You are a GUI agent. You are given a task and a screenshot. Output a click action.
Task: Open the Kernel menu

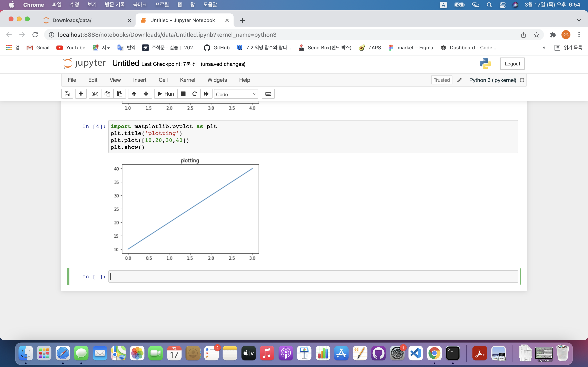click(187, 80)
